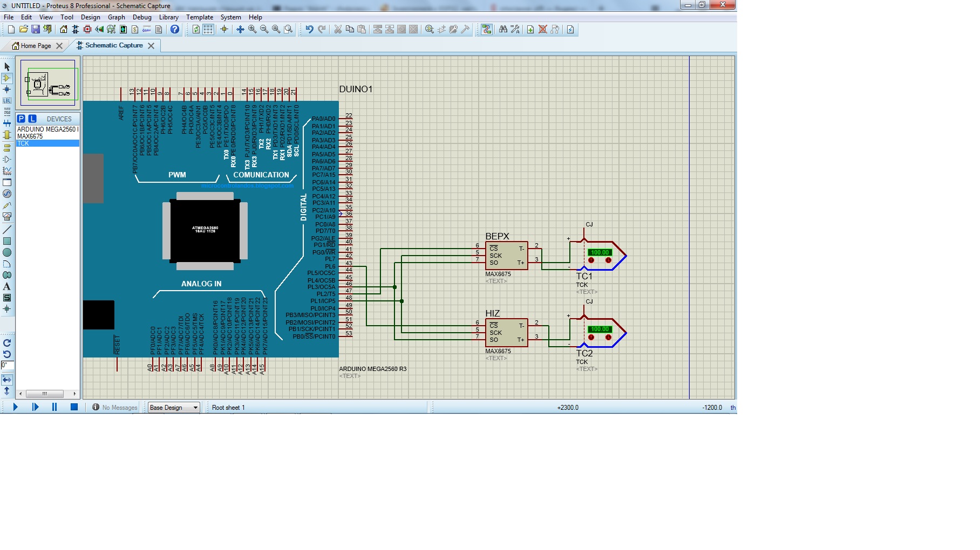The image size is (980, 550).
Task: Save the project with floppy disk icon
Action: [x=35, y=29]
